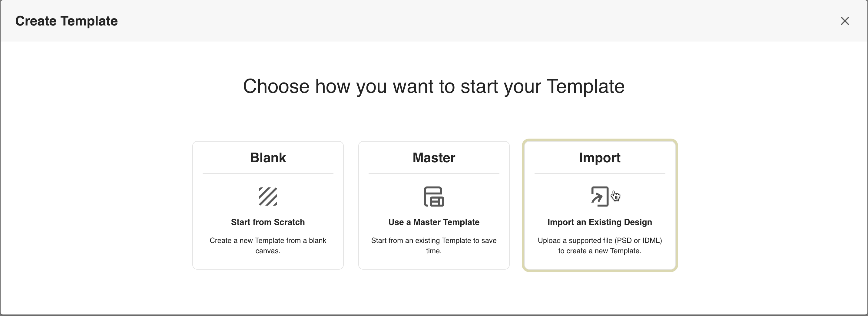Click the divider line under Import
Screen dimensions: 868x316
(599, 174)
